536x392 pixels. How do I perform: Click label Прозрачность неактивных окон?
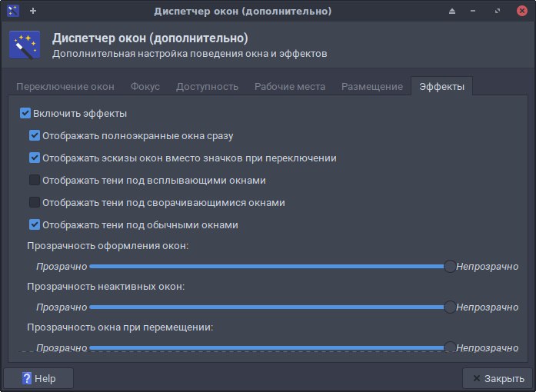pyautogui.click(x=105, y=287)
